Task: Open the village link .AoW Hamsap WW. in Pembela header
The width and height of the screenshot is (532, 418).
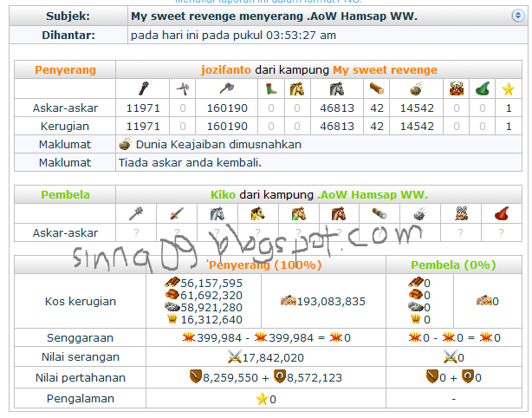Action: coord(373,195)
